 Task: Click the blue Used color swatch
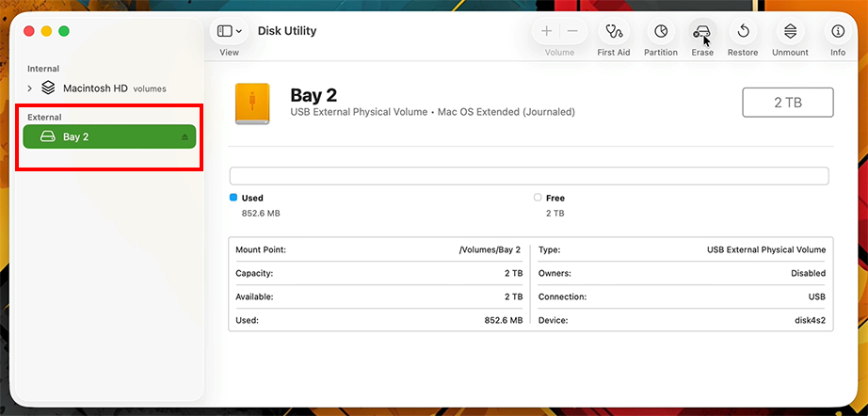point(233,198)
